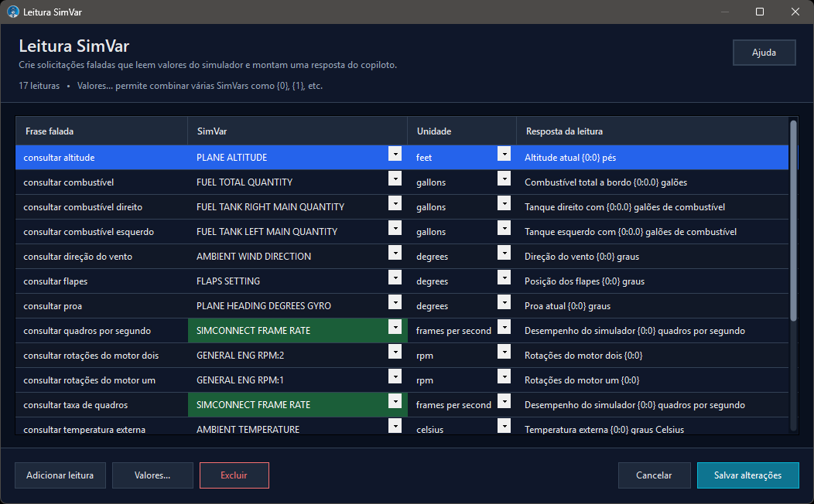The image size is (814, 504).
Task: Delete selected reading with Excluir
Action: pyautogui.click(x=234, y=475)
